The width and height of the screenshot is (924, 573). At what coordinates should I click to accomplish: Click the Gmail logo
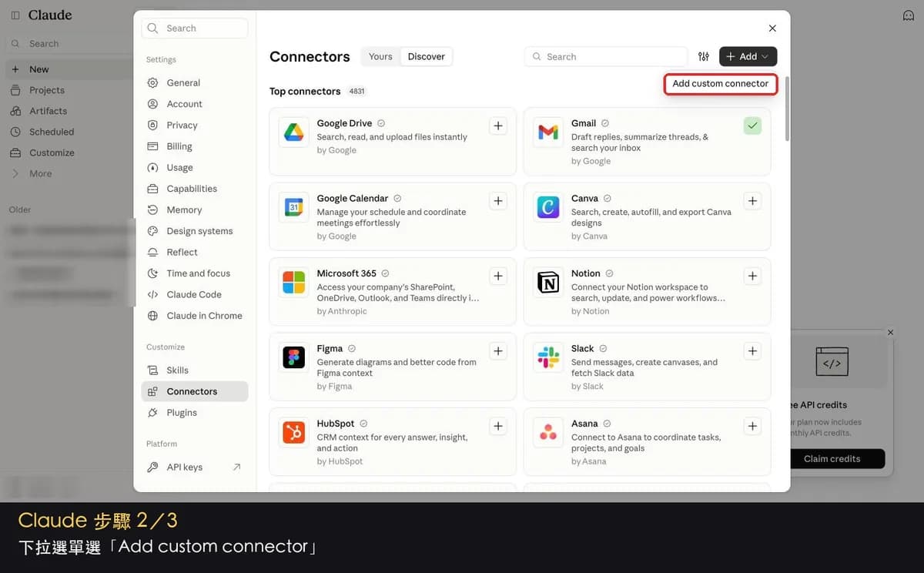548,132
